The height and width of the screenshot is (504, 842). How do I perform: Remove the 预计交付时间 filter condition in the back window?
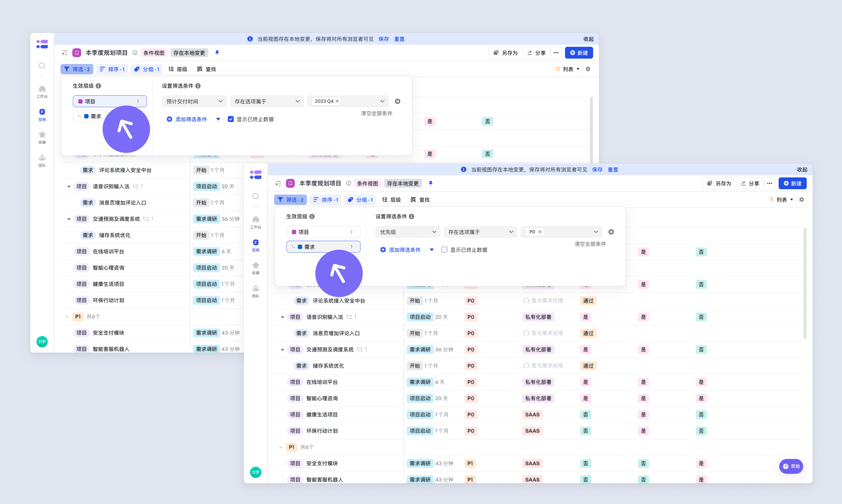[x=398, y=101]
